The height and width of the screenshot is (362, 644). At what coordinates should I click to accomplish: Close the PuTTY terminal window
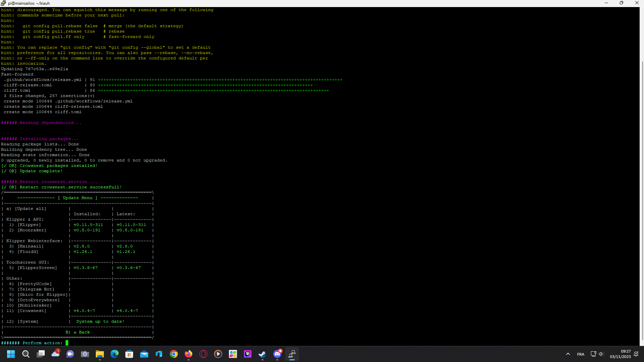637,3
